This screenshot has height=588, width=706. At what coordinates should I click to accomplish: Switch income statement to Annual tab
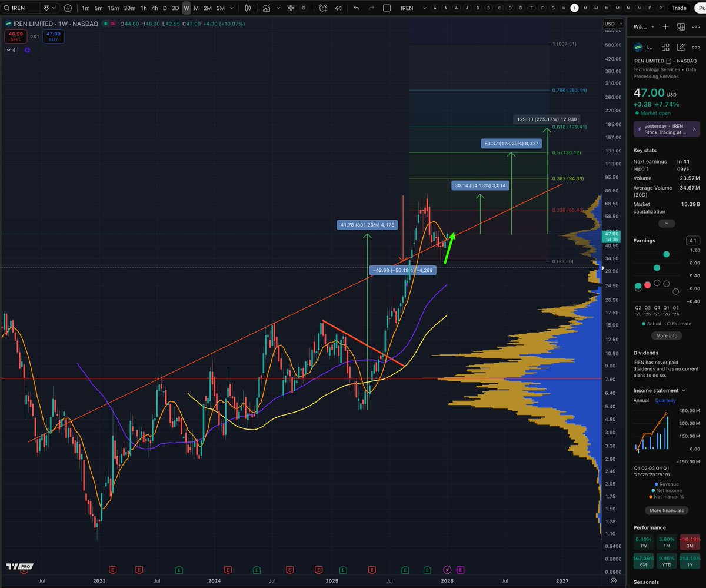[x=641, y=400]
